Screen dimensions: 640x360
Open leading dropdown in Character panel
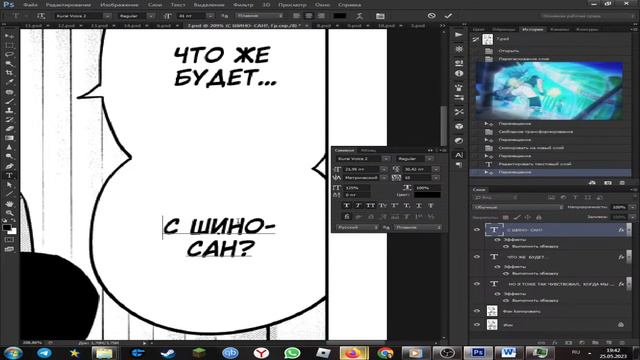click(x=436, y=169)
